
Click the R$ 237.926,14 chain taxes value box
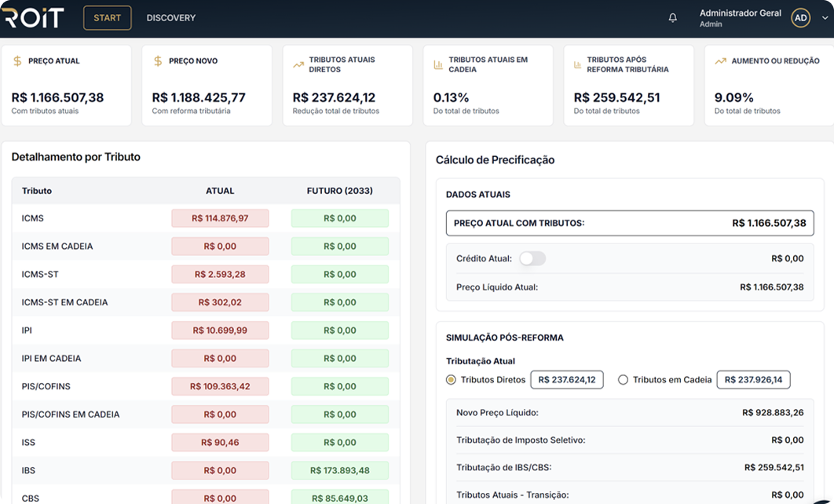coord(753,380)
